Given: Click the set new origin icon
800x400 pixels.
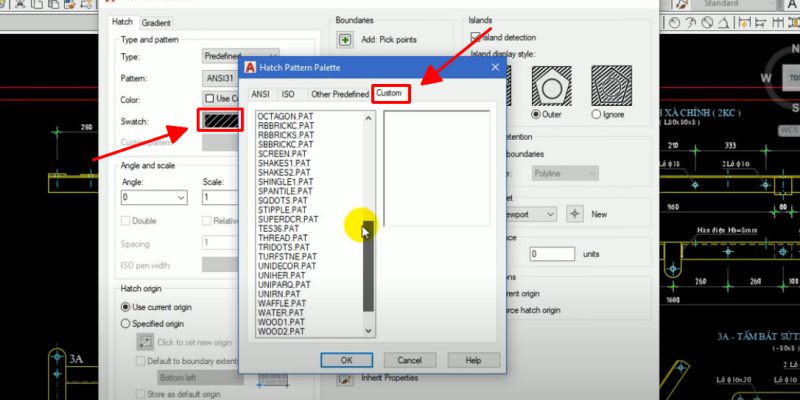Looking at the screenshot, I should (144, 342).
